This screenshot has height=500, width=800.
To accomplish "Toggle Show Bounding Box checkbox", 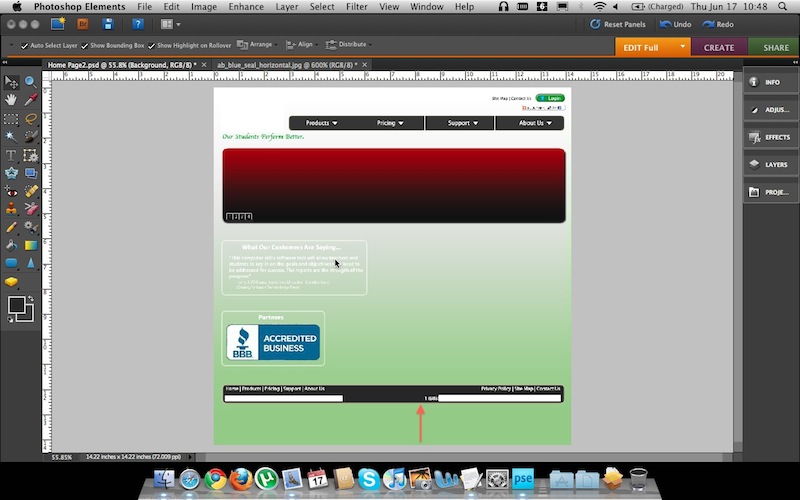I will coord(84,46).
